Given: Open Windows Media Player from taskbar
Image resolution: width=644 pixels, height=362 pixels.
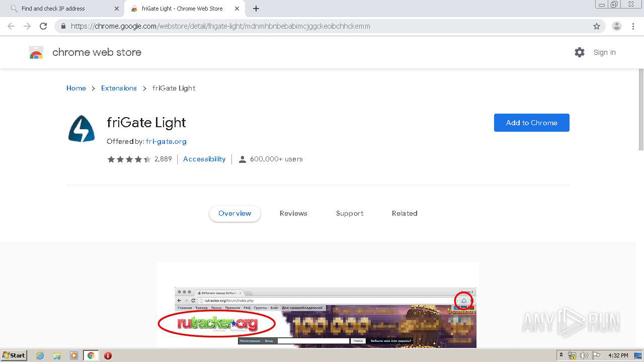Looking at the screenshot, I should click(x=74, y=355).
